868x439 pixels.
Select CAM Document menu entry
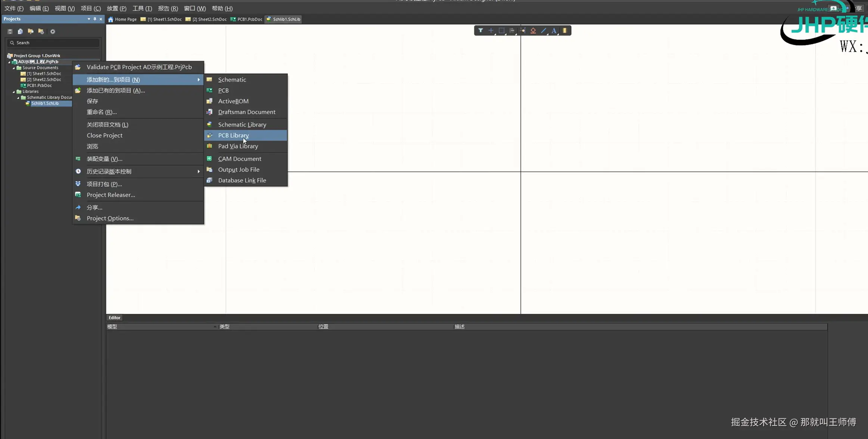(246, 159)
